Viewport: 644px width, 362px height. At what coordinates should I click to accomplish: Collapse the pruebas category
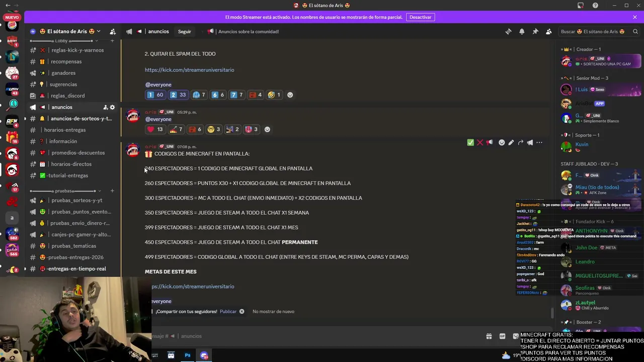(x=66, y=191)
